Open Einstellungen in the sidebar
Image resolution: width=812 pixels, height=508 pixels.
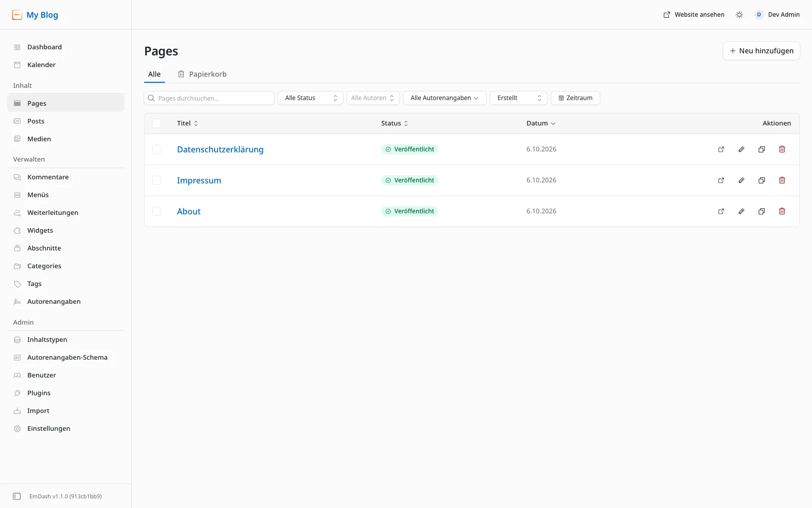click(65, 428)
